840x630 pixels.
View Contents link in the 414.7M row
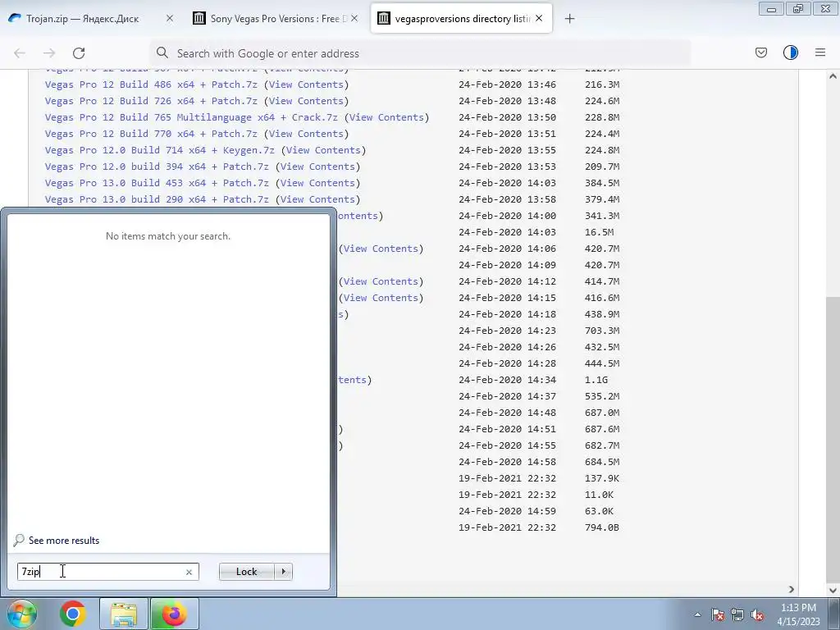point(381,281)
